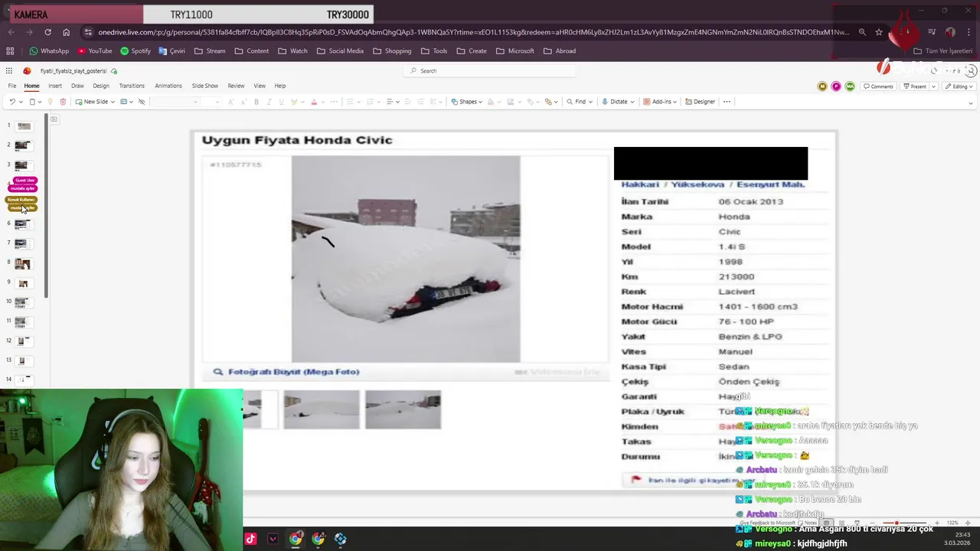The width and height of the screenshot is (980, 551).
Task: Open the font size combo box
Action: (x=212, y=102)
